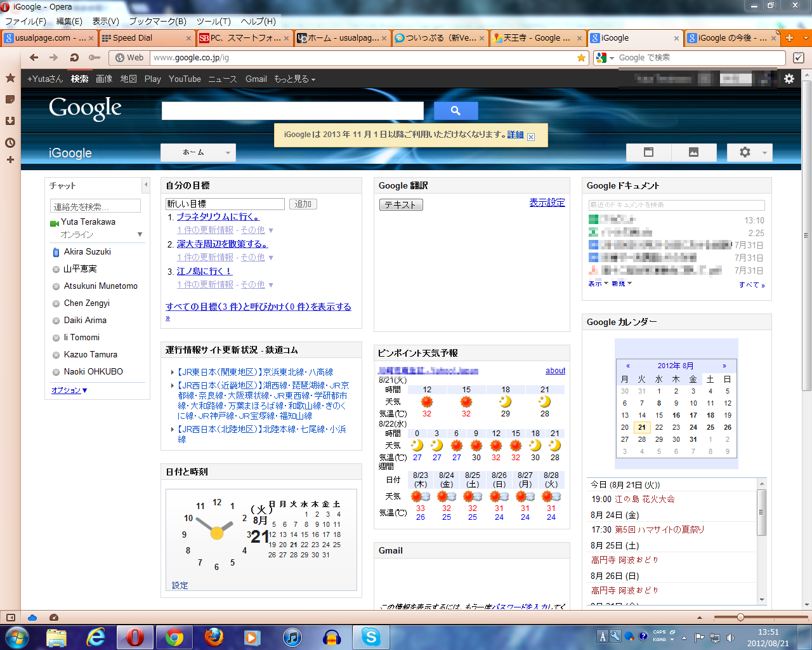Click the 新しい目標 input field
The image size is (812, 650).
225,204
